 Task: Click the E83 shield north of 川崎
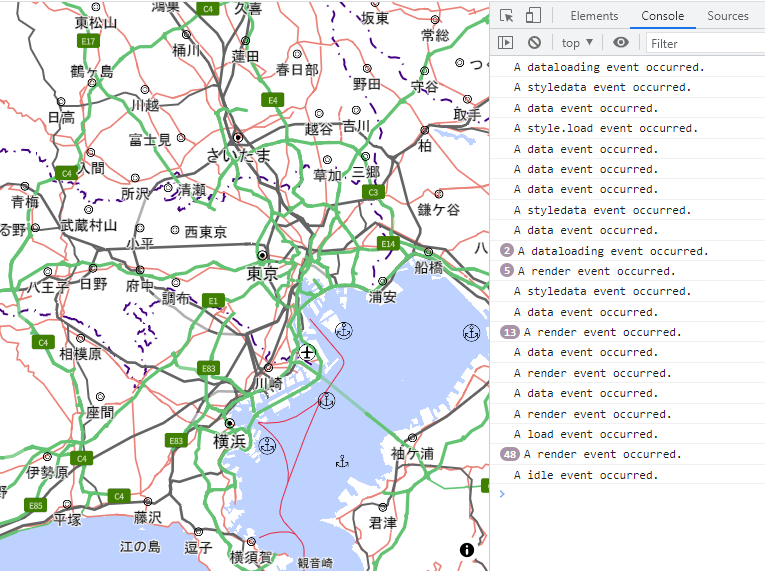(208, 368)
